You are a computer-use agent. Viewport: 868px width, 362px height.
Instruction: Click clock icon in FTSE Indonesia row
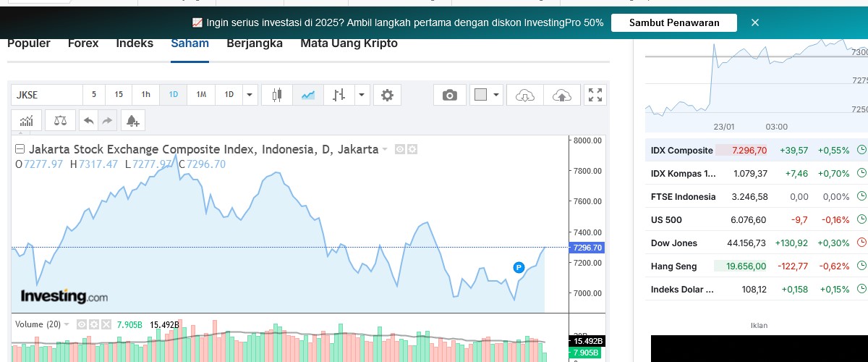861,196
